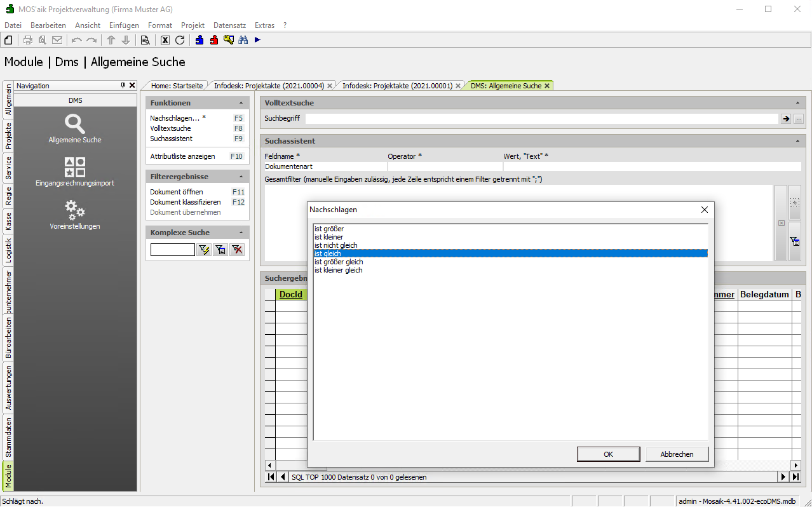This screenshot has width=812, height=507.
Task: Close the Infodesk Projektakte (2021.00004) tab
Action: coord(330,85)
